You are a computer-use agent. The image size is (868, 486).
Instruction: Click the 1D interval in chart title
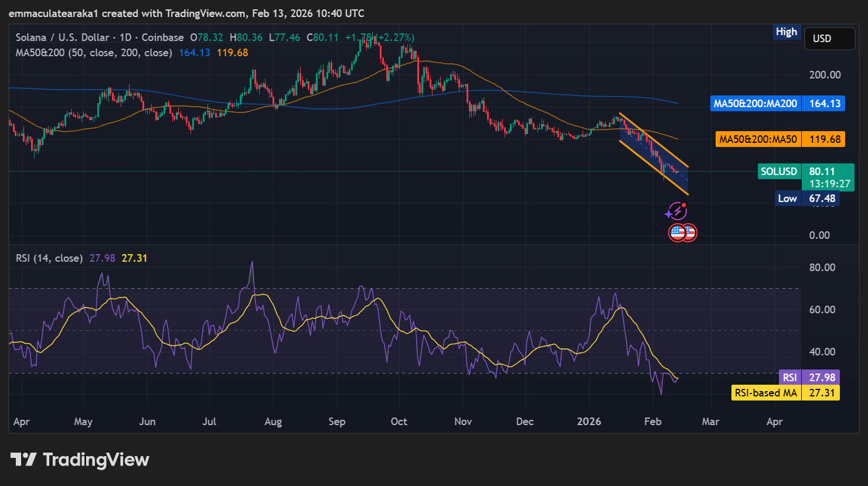[x=125, y=37]
